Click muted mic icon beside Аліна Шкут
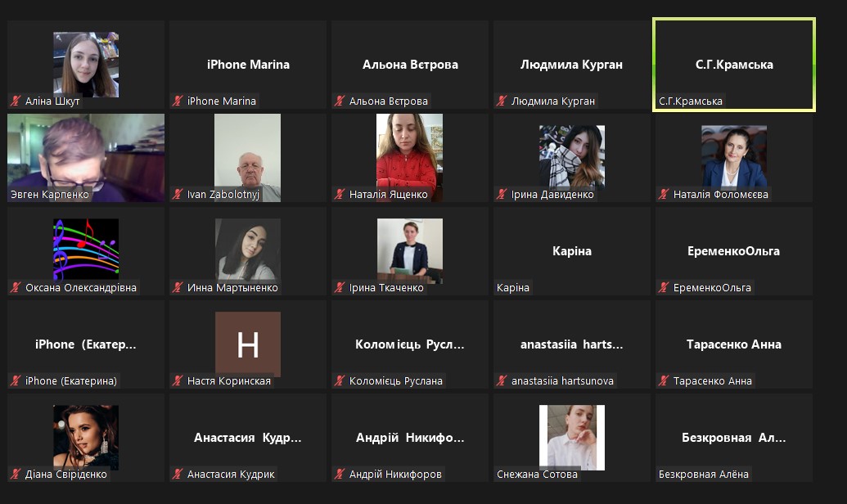Image resolution: width=847 pixels, height=504 pixels. [16, 101]
